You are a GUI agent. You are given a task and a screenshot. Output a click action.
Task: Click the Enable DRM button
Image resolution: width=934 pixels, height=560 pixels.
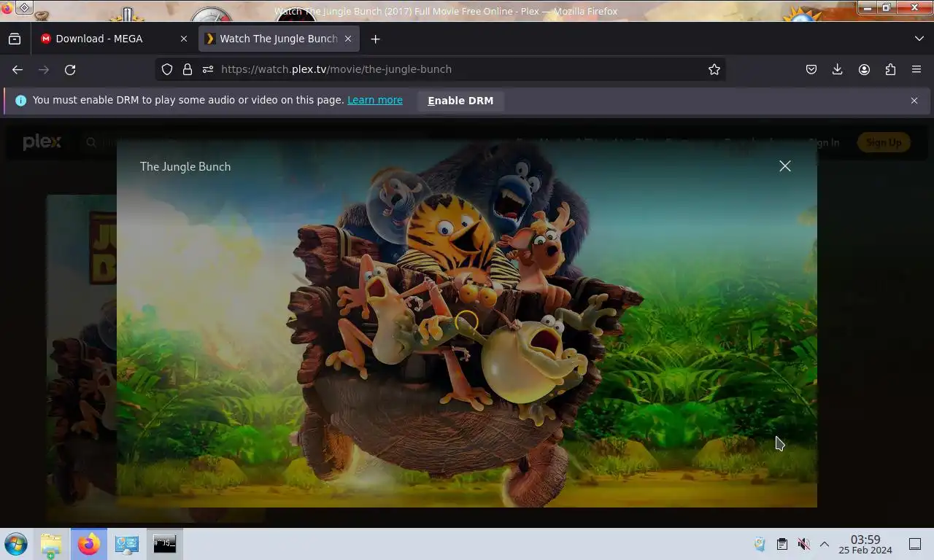coord(460,101)
